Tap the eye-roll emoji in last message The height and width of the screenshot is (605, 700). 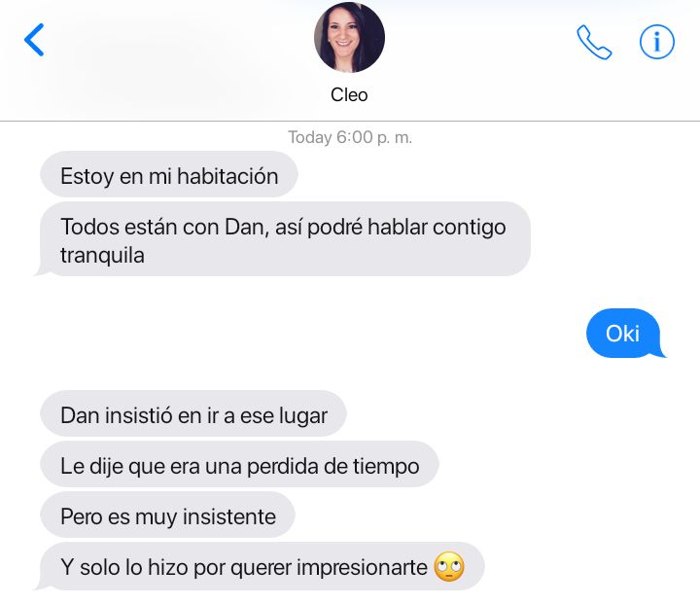449,567
